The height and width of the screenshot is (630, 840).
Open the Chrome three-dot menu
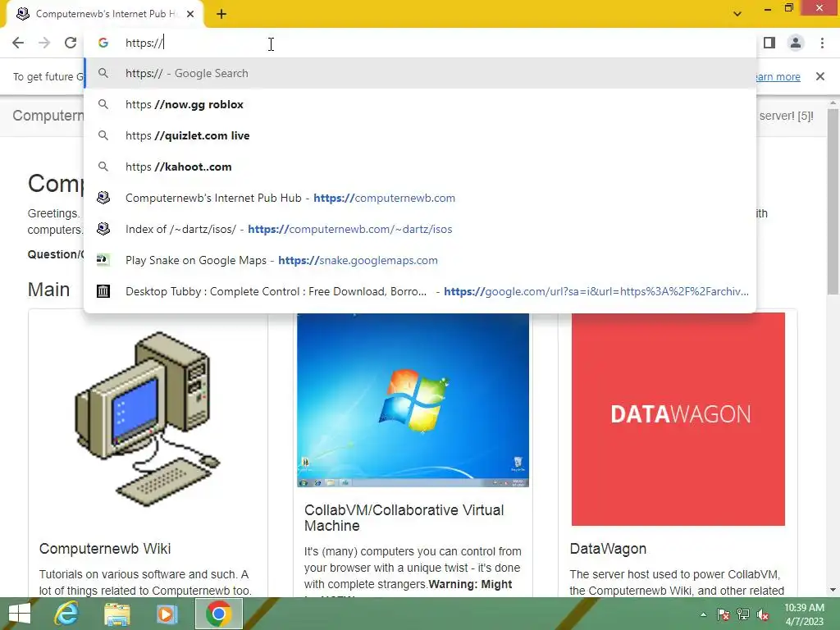coord(822,43)
